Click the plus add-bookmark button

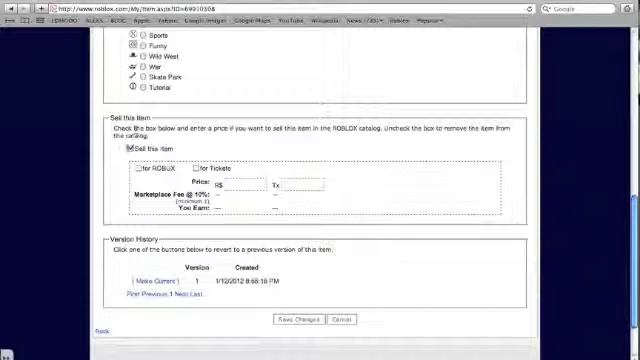(41, 9)
